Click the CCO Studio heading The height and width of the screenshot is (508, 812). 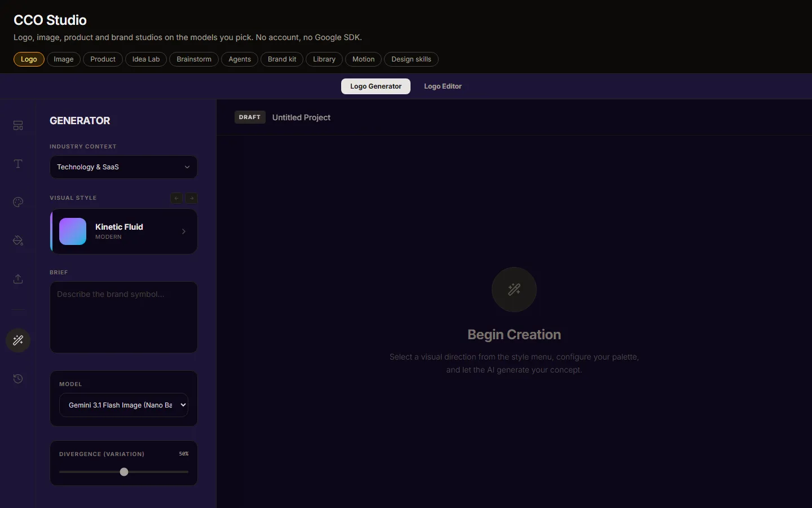click(x=50, y=20)
